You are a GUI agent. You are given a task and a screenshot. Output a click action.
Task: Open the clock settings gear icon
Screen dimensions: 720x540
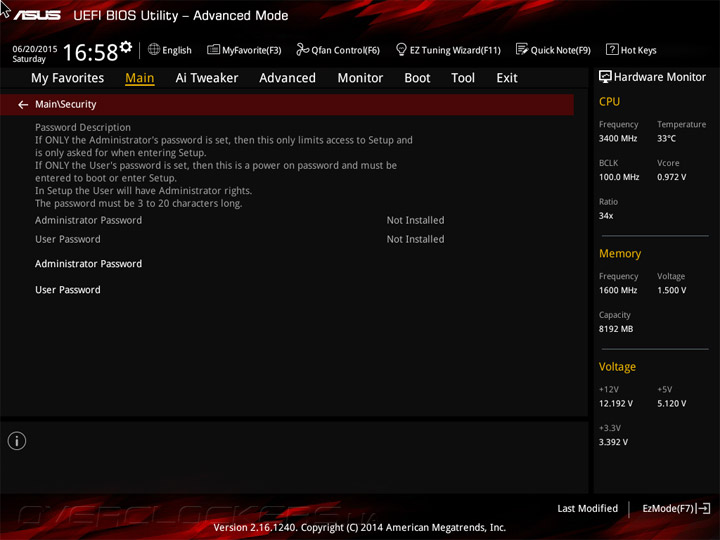[126, 47]
